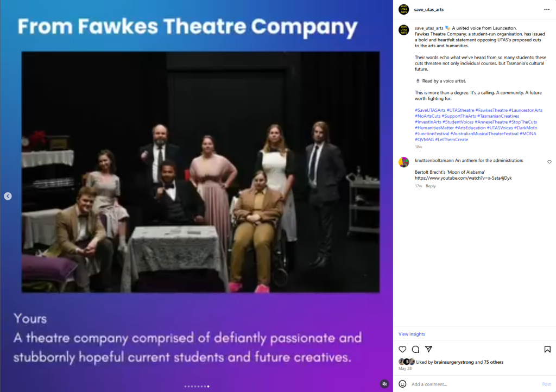Follow the YouTube link in the comment

pos(463,178)
